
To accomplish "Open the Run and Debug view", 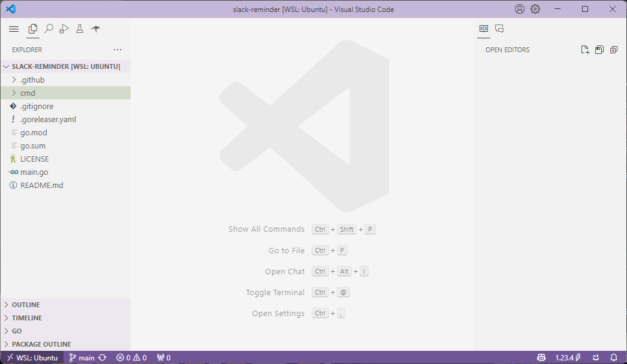I will point(64,29).
